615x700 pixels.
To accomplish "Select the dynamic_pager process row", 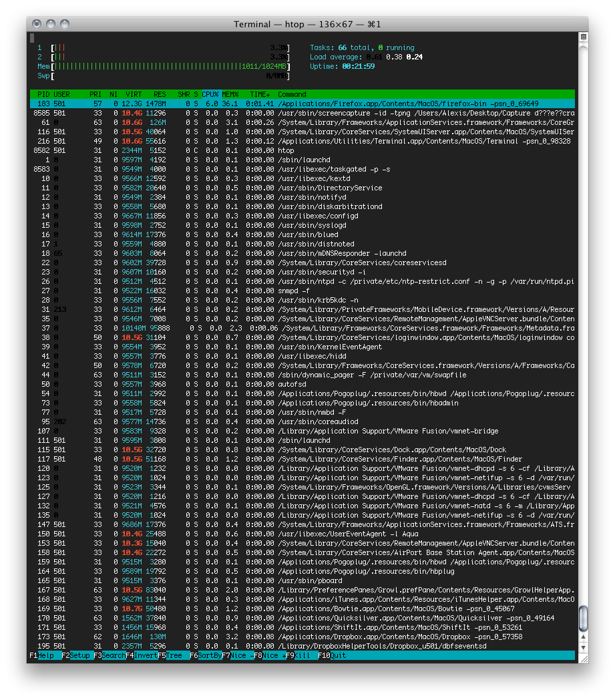I will [x=302, y=375].
